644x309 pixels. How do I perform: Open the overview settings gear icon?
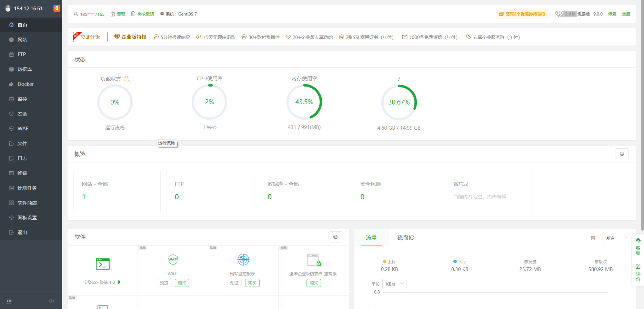[x=622, y=154]
